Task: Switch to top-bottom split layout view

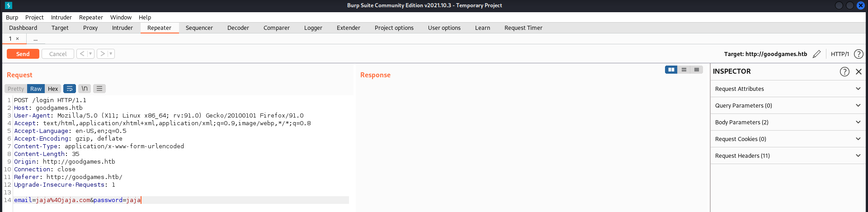Action: (684, 70)
